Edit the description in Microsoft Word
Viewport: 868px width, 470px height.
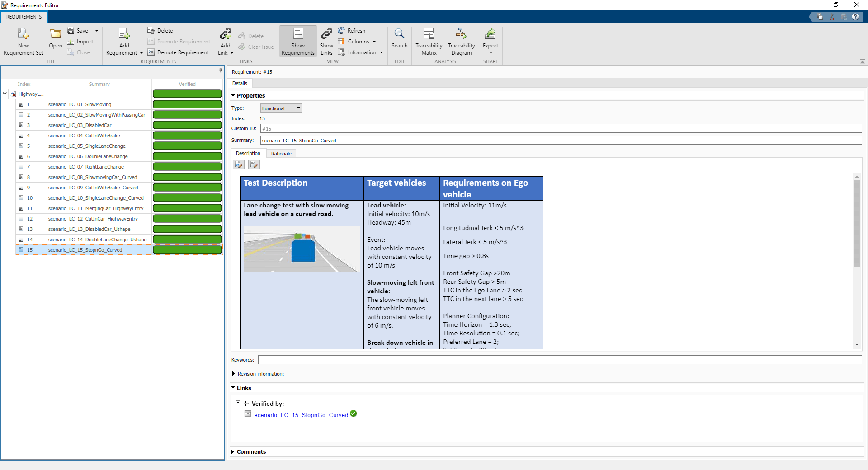238,164
